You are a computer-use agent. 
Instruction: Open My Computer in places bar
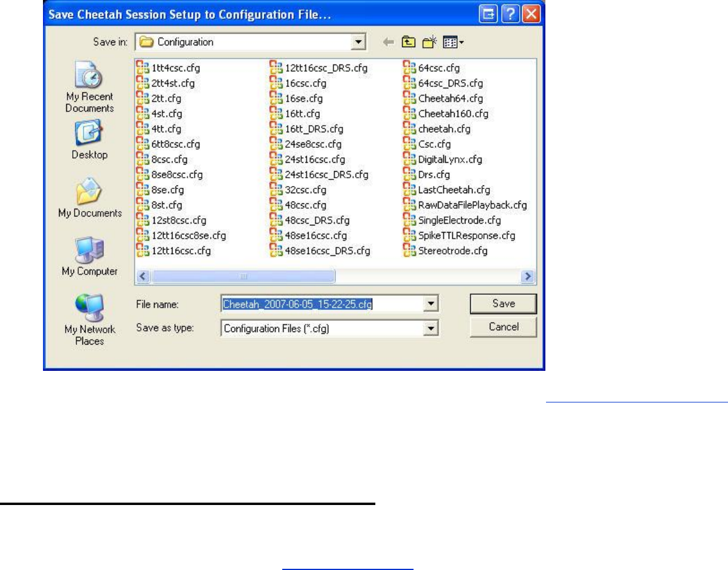90,257
